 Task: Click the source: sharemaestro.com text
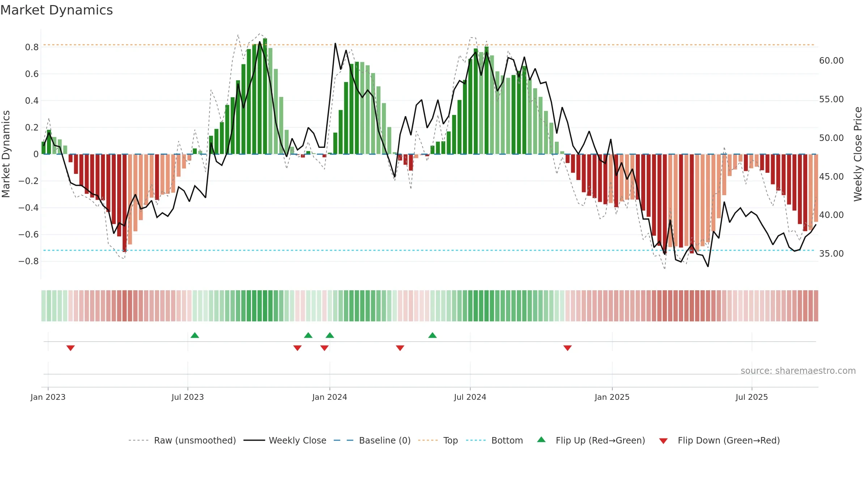coord(798,371)
